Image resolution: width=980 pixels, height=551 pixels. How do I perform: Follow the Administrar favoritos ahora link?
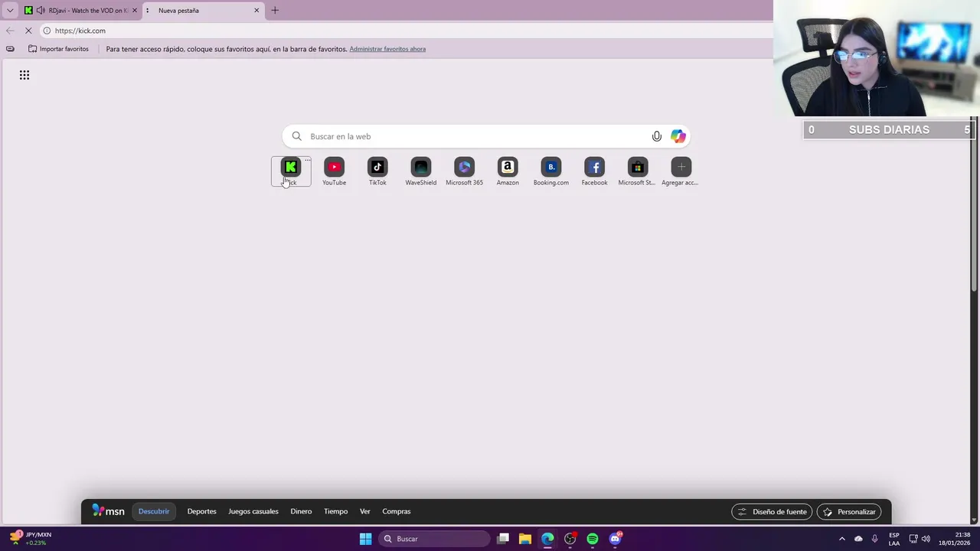point(387,49)
